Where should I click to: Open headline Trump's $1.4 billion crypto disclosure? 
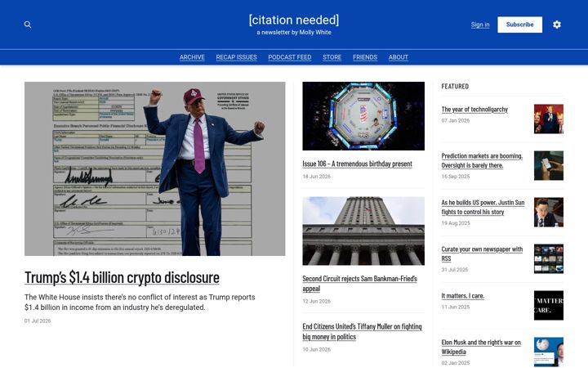coord(122,277)
